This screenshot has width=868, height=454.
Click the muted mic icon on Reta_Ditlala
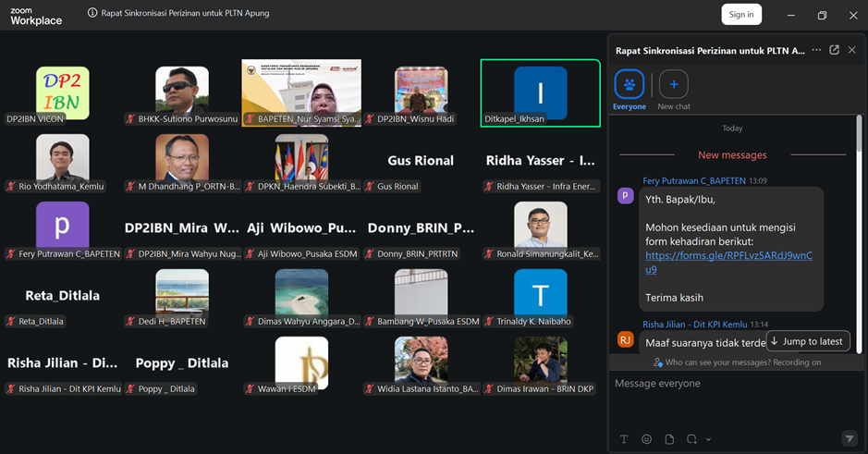pyautogui.click(x=10, y=321)
